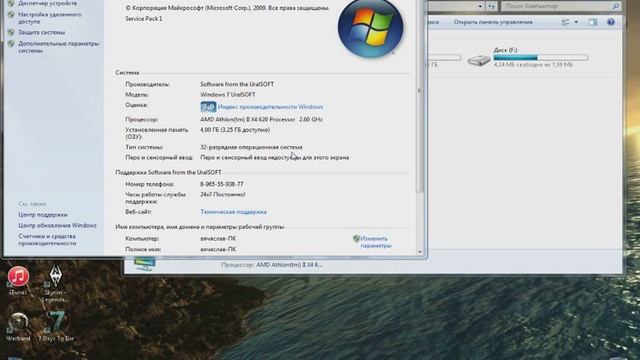Click shield icon beside Настройка удаленного доступа
640x360 pixels.
coord(11,15)
